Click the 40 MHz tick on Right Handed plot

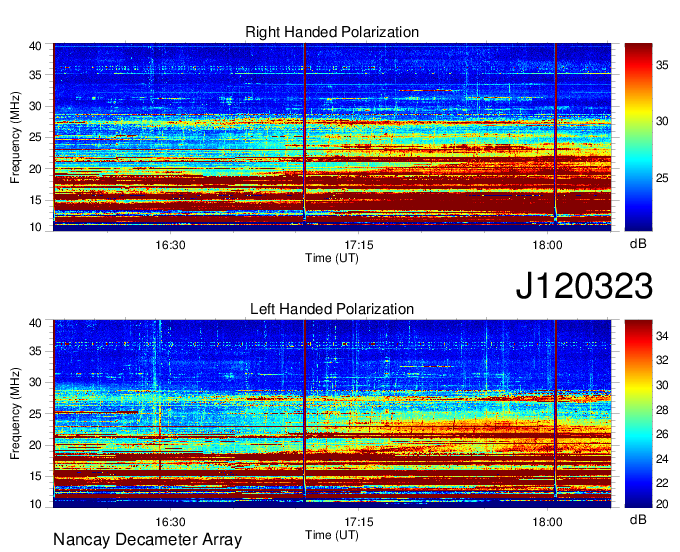click(x=35, y=46)
